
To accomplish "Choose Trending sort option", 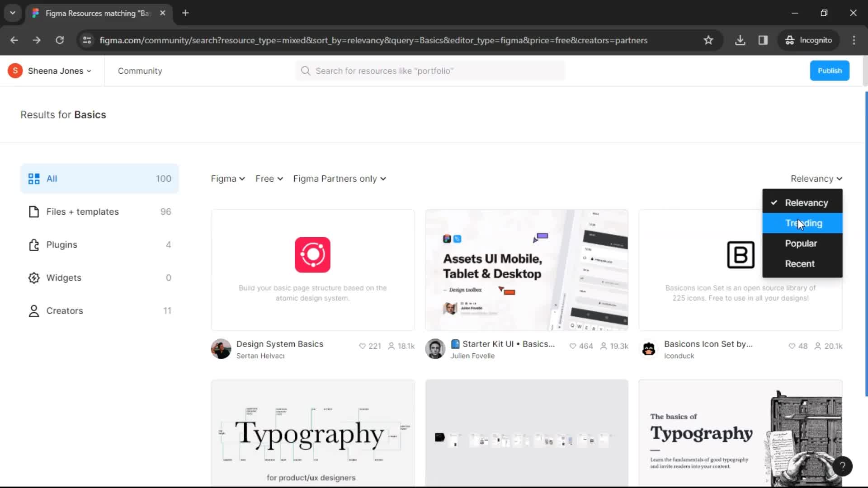I will (802, 223).
